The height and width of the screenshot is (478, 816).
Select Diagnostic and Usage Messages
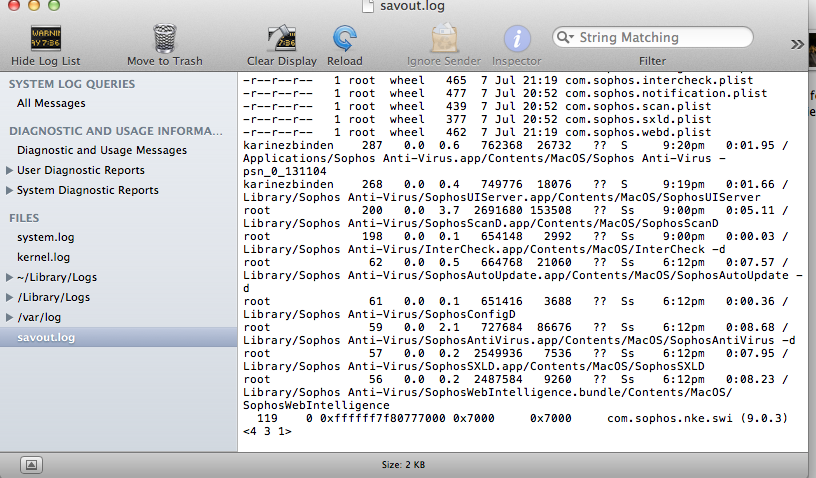[x=102, y=150]
